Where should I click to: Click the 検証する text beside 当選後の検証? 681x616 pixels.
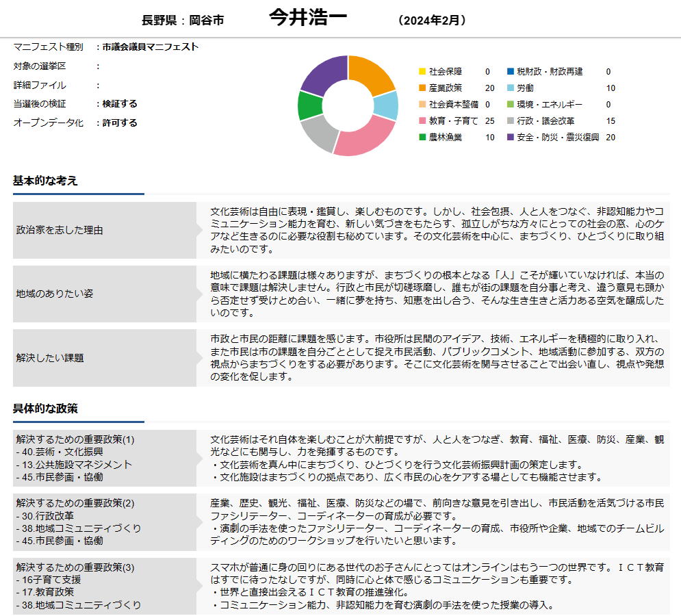pos(120,104)
